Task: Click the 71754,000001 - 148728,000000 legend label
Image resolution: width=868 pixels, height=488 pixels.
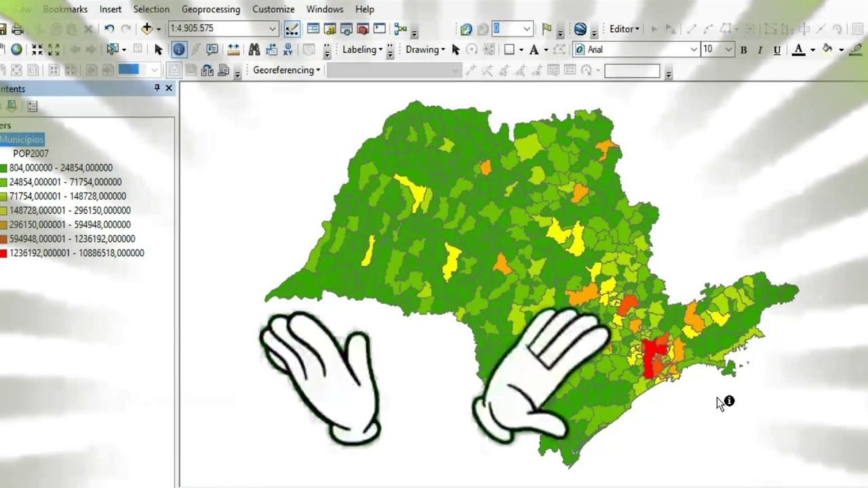Action: click(68, 197)
